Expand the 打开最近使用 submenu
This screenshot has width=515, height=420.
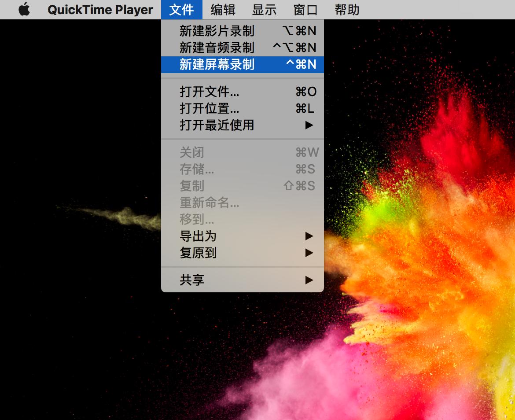click(x=216, y=125)
